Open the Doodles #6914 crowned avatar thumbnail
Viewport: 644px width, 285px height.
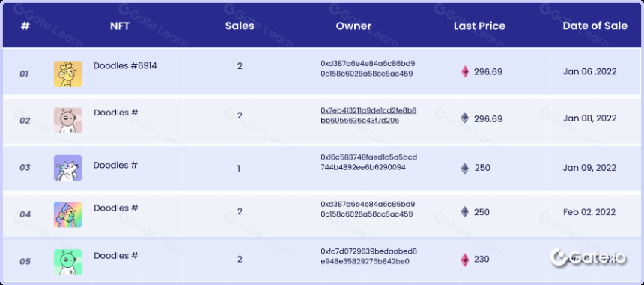(67, 74)
